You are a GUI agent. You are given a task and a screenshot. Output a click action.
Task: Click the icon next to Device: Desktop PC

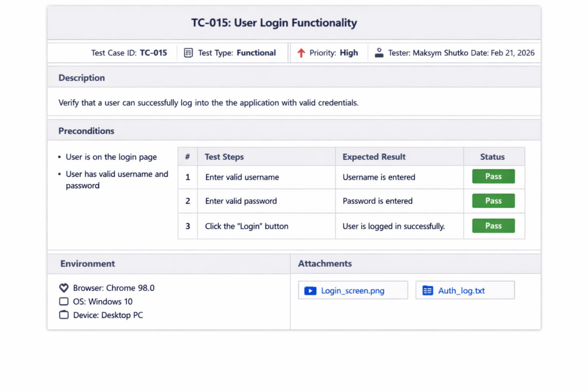pyautogui.click(x=64, y=315)
